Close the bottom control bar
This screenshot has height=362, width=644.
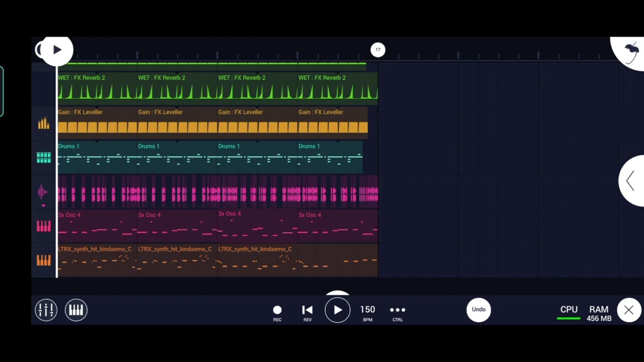pos(629,310)
